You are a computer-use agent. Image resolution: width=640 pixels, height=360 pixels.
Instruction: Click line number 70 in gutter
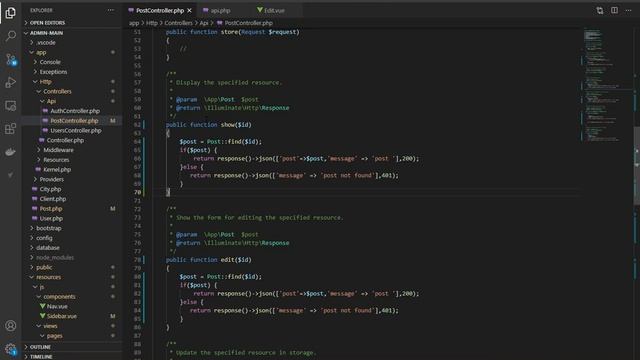(x=137, y=192)
